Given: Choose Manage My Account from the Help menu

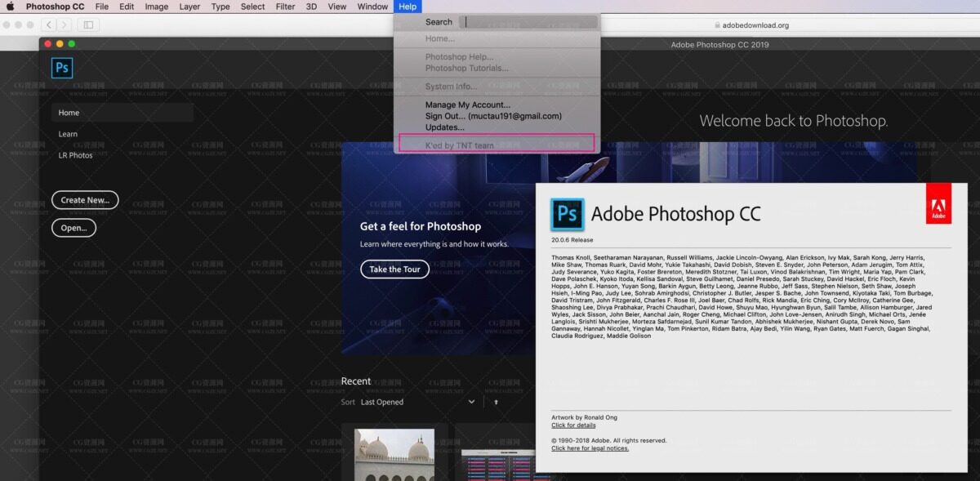Looking at the screenshot, I should tap(467, 105).
